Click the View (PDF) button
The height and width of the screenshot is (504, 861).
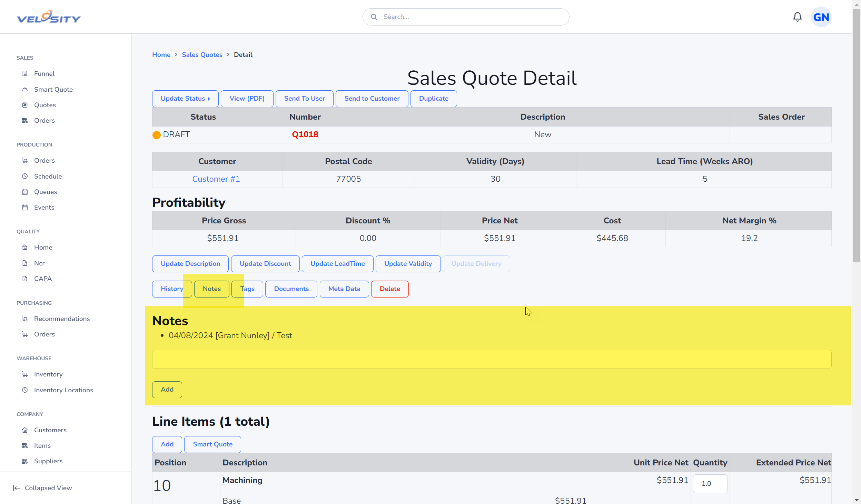[247, 99]
